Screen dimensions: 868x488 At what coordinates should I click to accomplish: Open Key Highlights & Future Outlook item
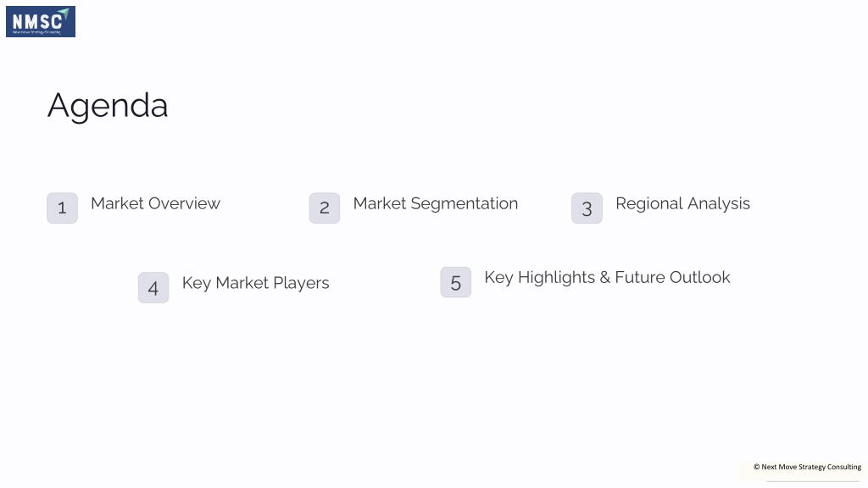(607, 278)
